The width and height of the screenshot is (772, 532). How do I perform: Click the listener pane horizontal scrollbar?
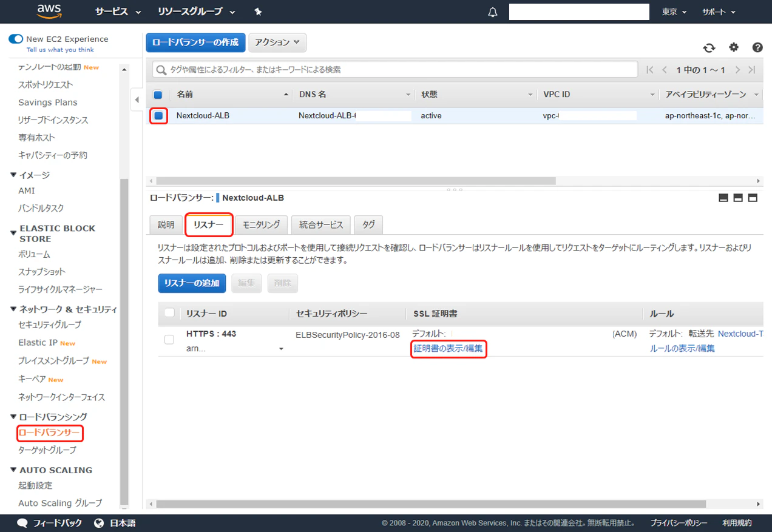click(431, 504)
